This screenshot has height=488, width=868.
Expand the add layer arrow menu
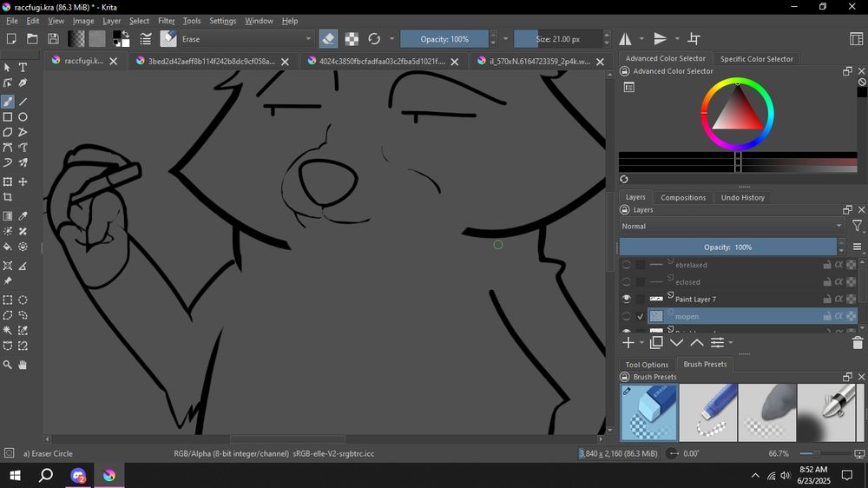pos(641,343)
